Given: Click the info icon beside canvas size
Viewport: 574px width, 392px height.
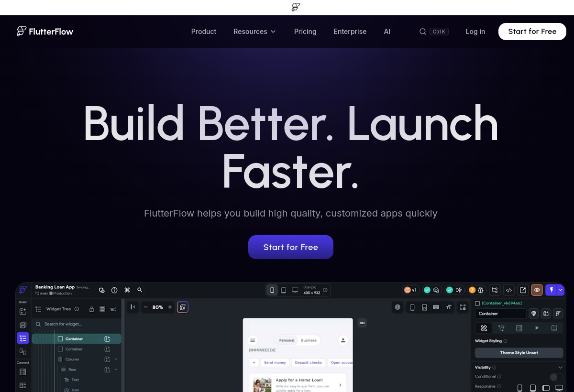Looking at the screenshot, I should click(325, 290).
